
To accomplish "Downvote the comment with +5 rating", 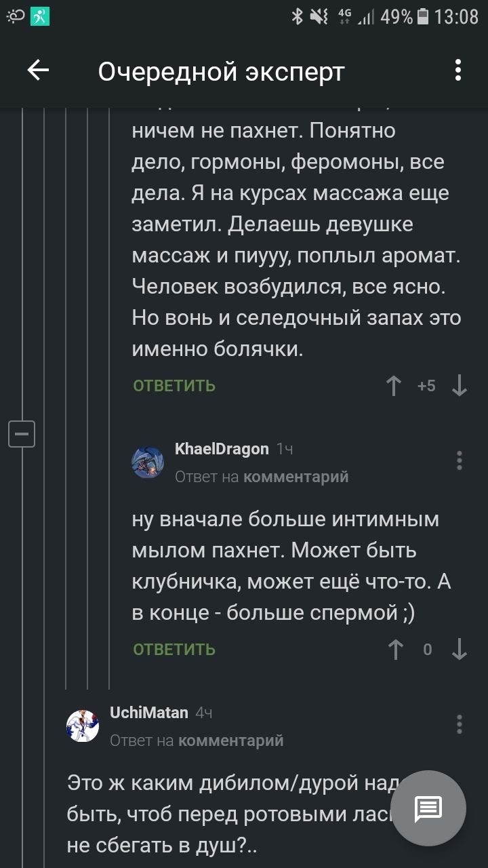I will click(x=460, y=386).
